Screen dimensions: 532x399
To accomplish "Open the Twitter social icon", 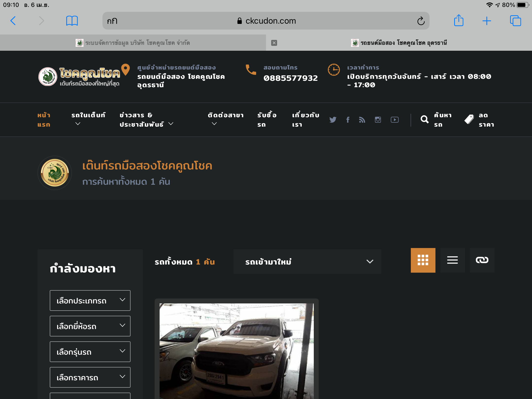I will 333,120.
